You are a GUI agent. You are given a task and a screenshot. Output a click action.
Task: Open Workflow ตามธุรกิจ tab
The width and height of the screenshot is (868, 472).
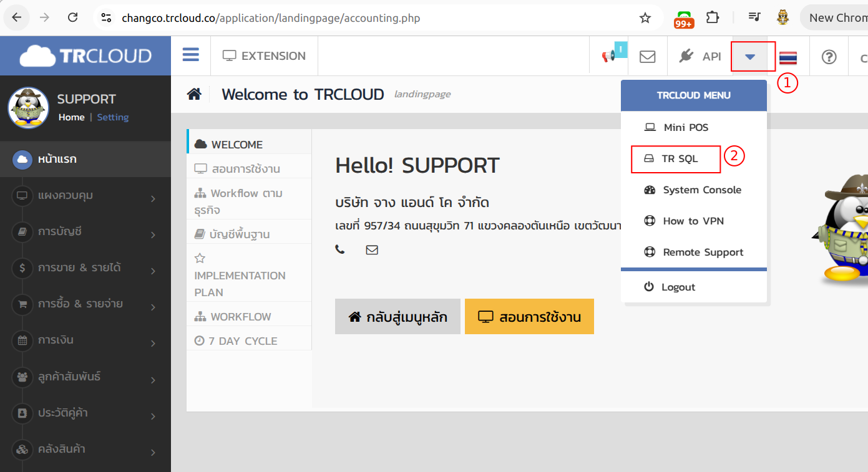click(249, 201)
